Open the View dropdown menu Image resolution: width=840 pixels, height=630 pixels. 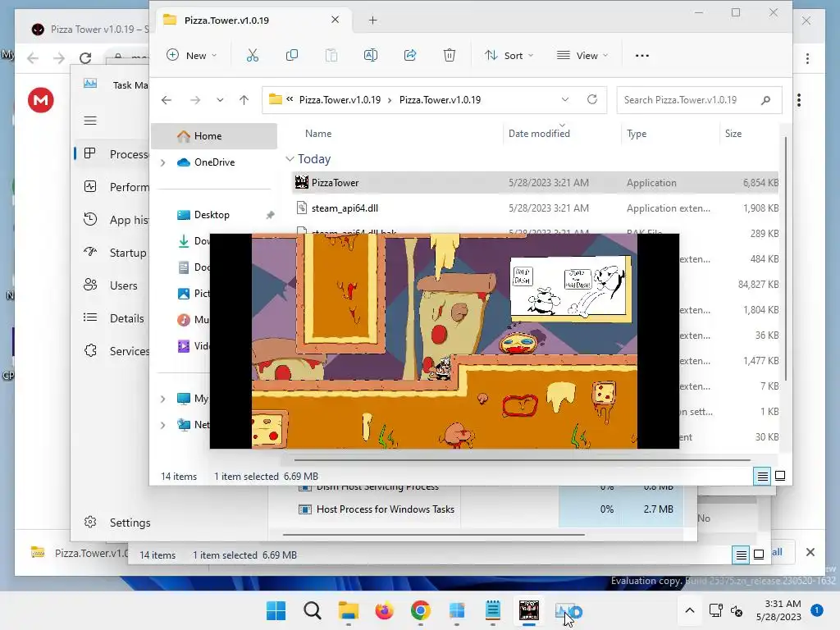pos(582,55)
